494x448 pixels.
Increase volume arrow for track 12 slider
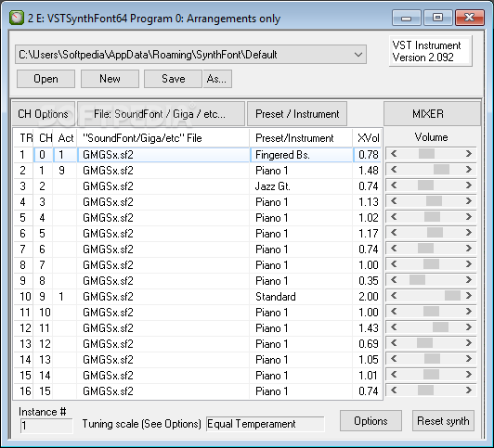(469, 326)
